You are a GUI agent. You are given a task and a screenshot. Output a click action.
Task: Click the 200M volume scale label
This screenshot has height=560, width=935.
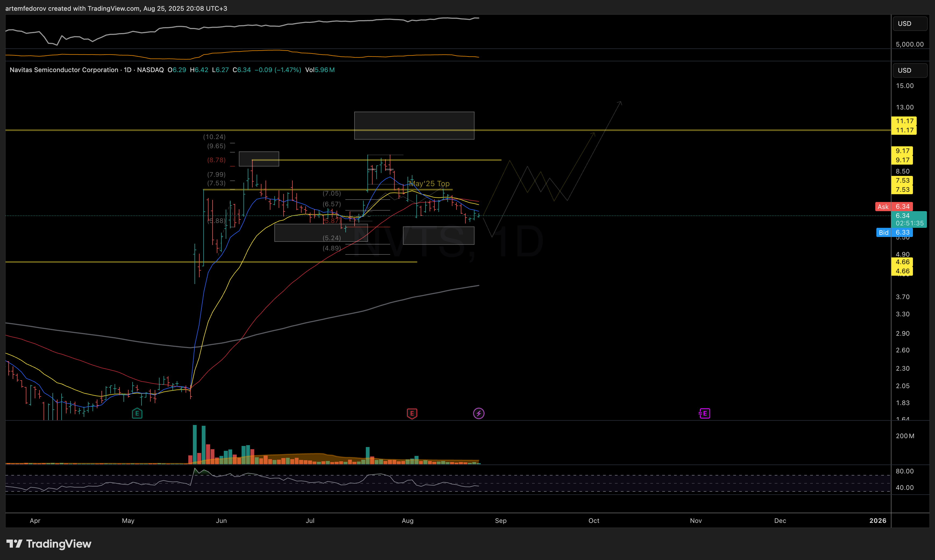tap(905, 436)
